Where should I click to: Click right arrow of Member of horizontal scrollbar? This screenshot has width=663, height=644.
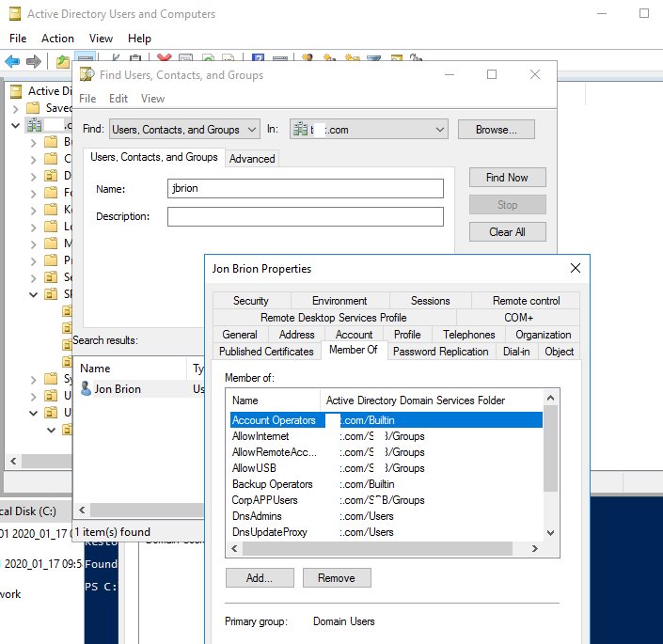(x=535, y=548)
